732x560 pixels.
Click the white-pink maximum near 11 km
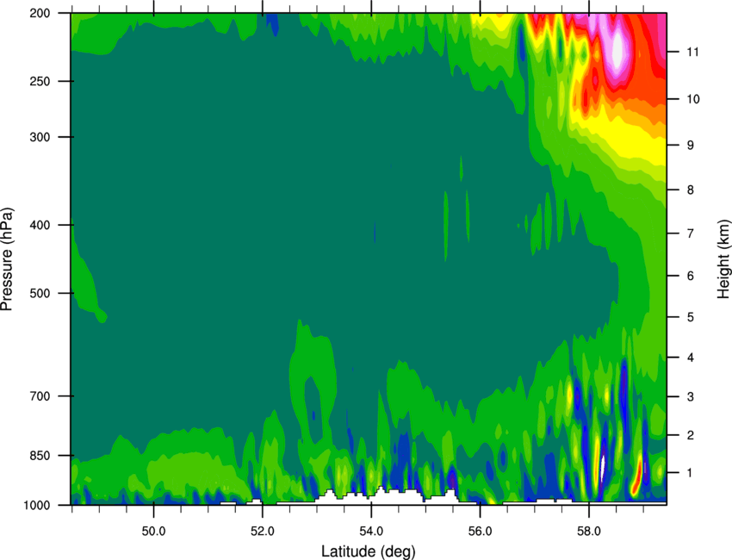pyautogui.click(x=617, y=49)
